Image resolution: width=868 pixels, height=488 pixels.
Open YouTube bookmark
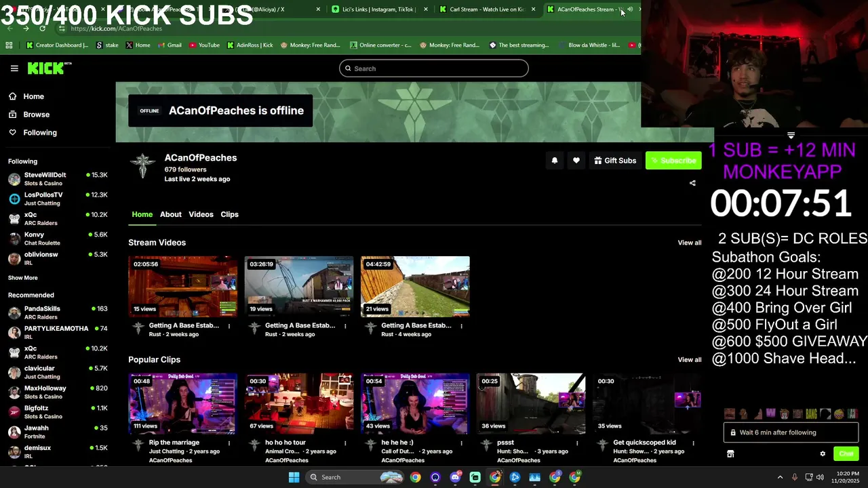[x=204, y=45]
